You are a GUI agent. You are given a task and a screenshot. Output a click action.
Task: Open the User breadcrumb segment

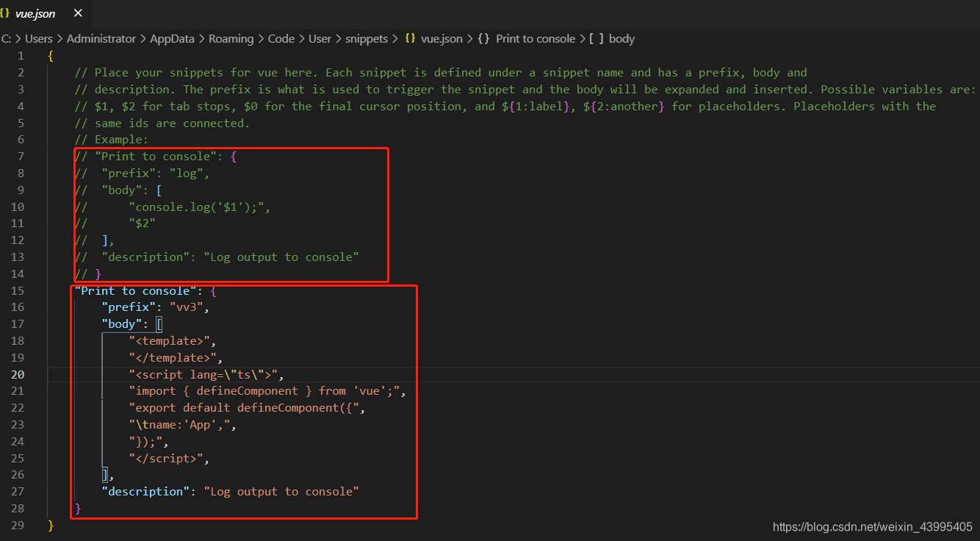[320, 39]
